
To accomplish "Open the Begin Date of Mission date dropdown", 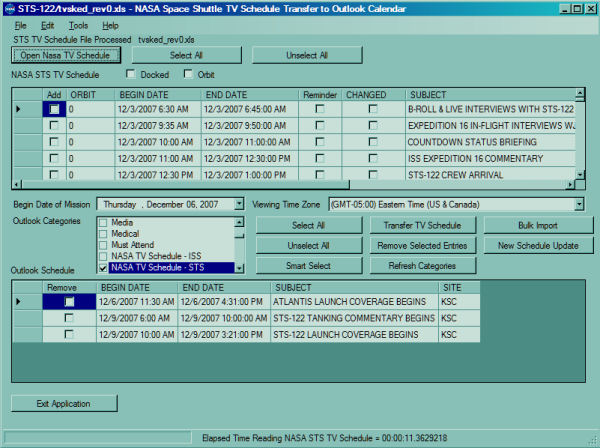I will (x=239, y=204).
